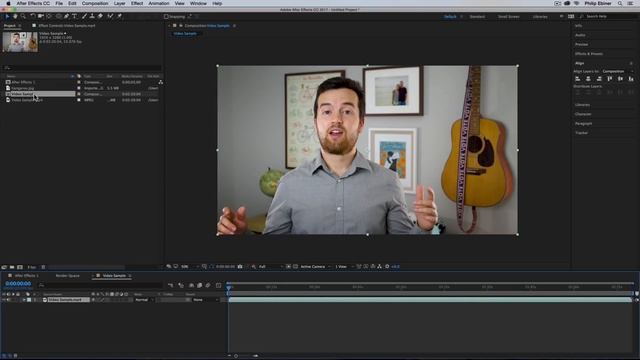Open Normal blending mode dropdown
640x360 pixels.
pyautogui.click(x=144, y=300)
